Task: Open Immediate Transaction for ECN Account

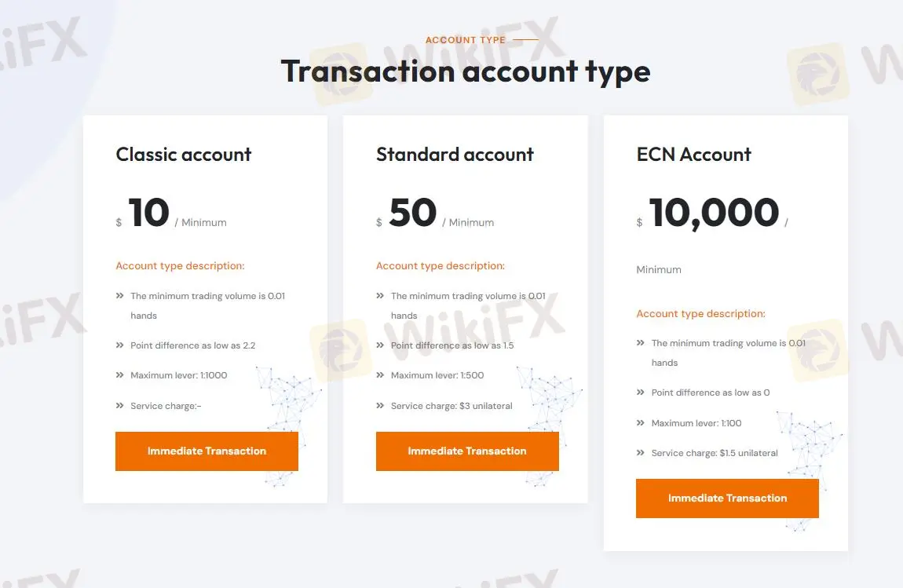Action: click(x=727, y=499)
